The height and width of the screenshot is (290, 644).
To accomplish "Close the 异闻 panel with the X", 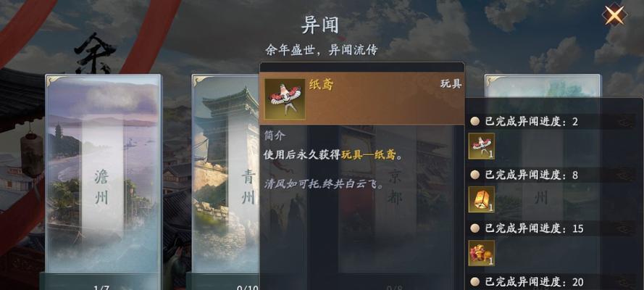I will pos(614,14).
